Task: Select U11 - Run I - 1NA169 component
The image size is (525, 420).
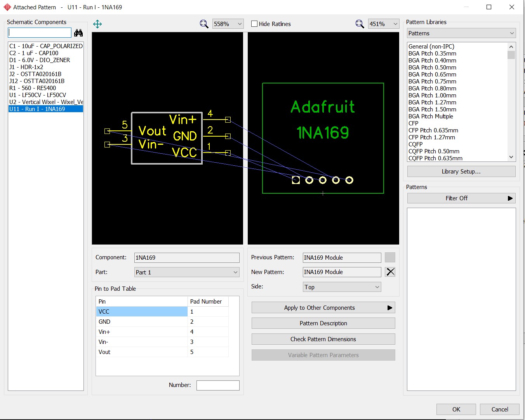Action: 46,109
